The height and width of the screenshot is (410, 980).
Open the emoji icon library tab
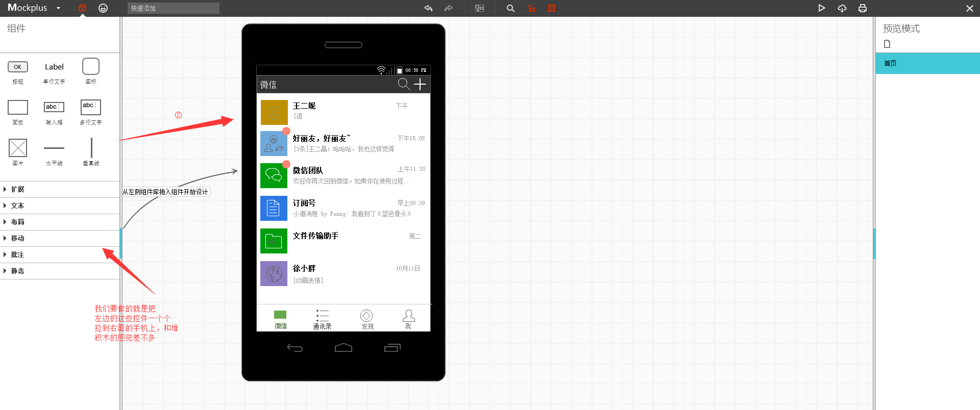pos(103,8)
